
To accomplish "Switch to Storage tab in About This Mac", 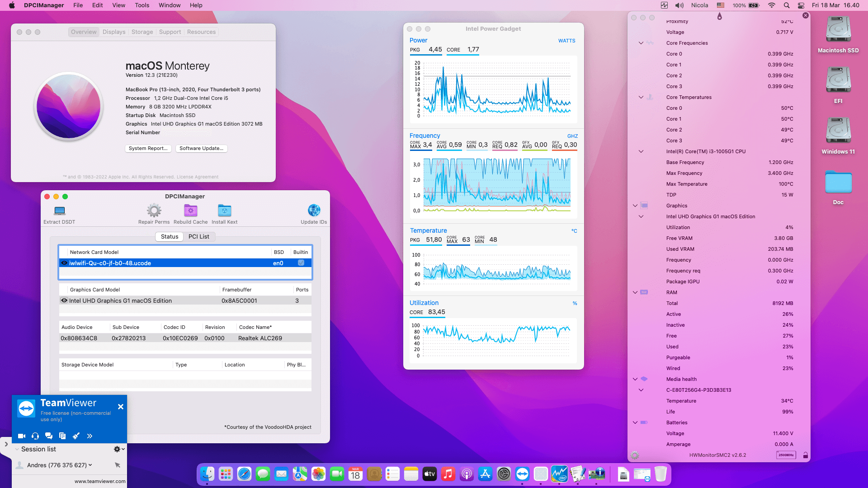I will tap(142, 32).
